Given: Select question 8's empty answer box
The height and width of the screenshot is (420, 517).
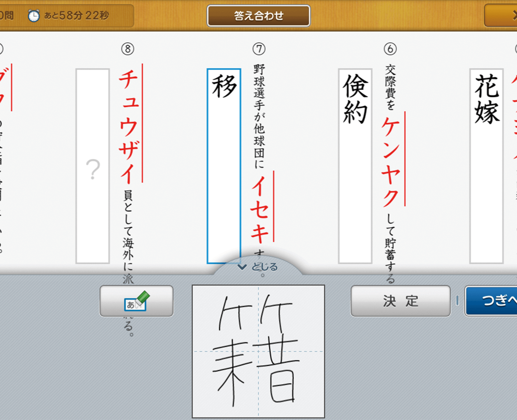Looking at the screenshot, I should pos(93,166).
